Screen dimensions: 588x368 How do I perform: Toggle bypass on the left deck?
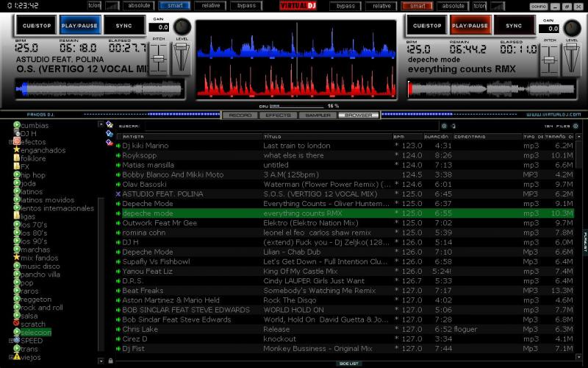[246, 6]
